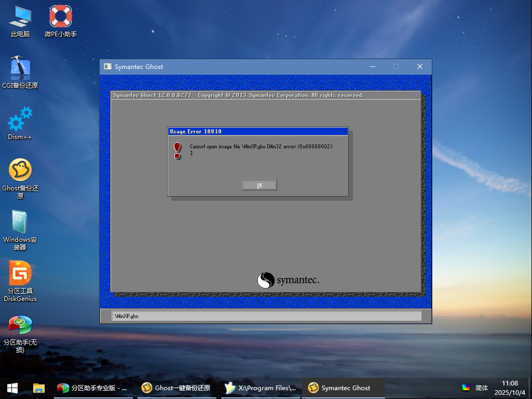The image size is (532, 399).
Task: Close the Symantec Ghost window
Action: tap(420, 66)
